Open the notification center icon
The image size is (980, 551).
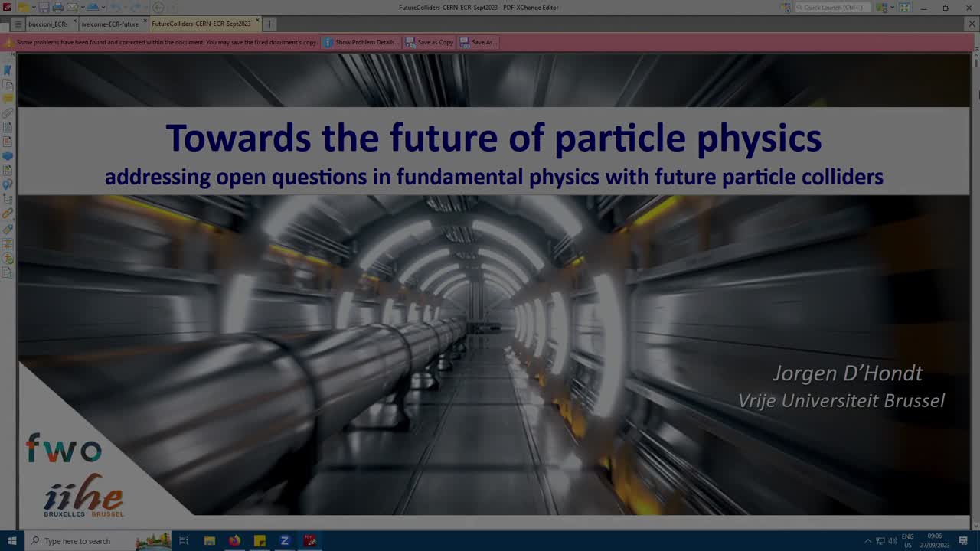(x=963, y=541)
